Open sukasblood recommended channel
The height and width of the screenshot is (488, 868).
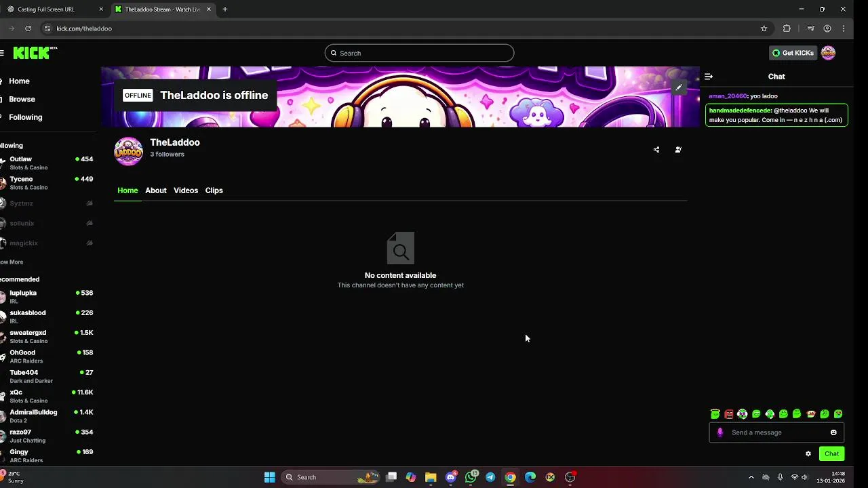[x=47, y=317]
